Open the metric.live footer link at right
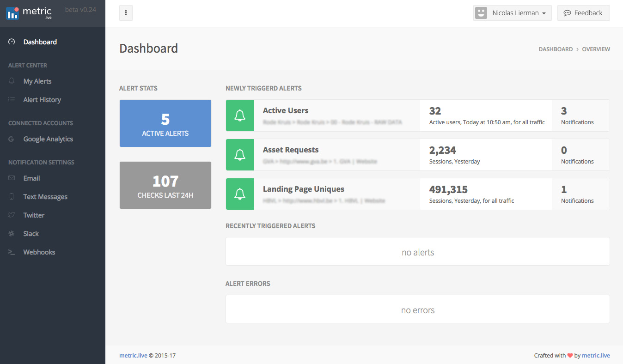623x364 pixels. pyautogui.click(x=596, y=355)
